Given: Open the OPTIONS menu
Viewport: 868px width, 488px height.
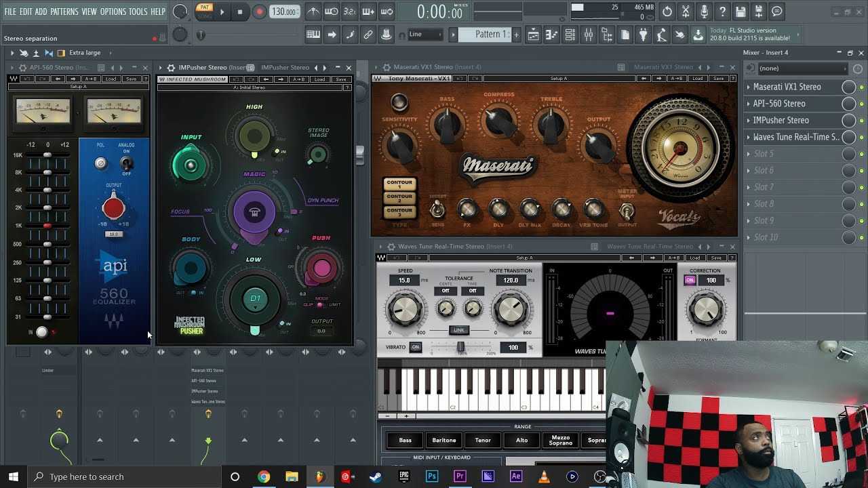Looking at the screenshot, I should [113, 12].
